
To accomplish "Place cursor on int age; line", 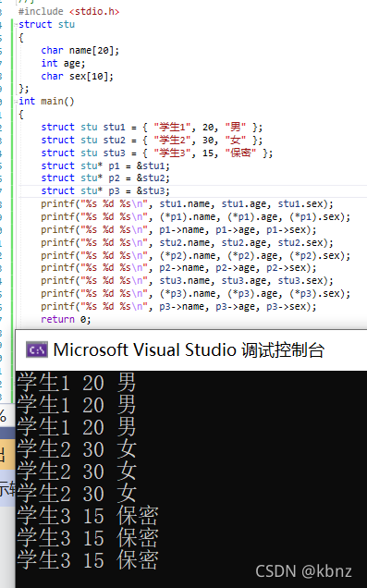I will pos(64,63).
